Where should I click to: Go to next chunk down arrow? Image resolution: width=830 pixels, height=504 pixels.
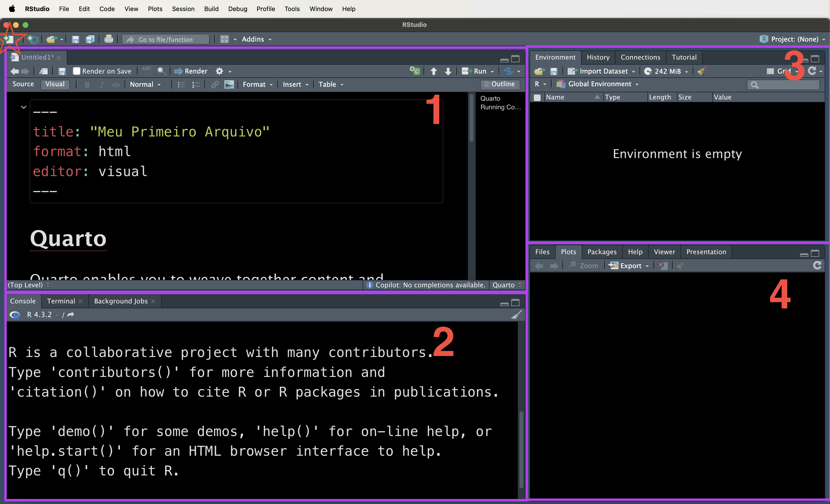click(x=448, y=71)
